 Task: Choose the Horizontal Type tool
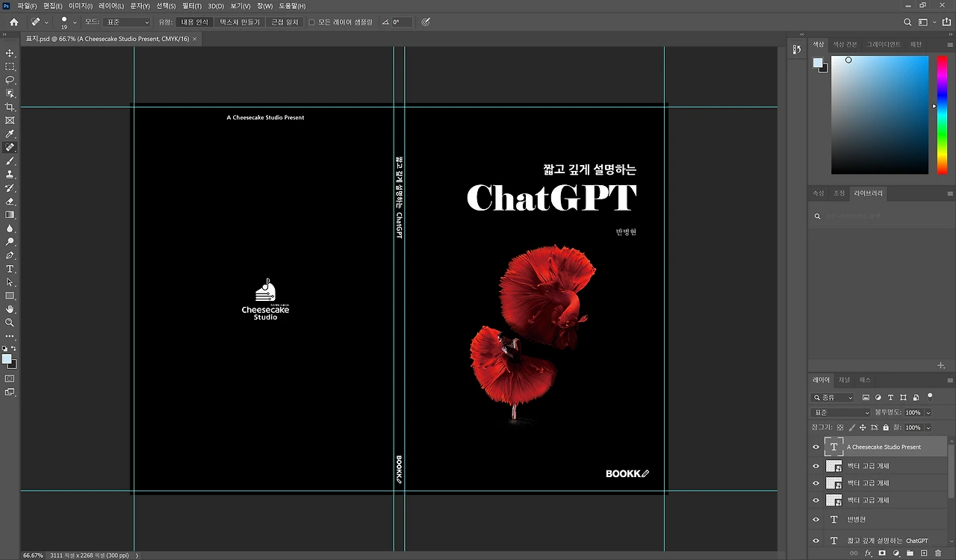tap(10, 269)
